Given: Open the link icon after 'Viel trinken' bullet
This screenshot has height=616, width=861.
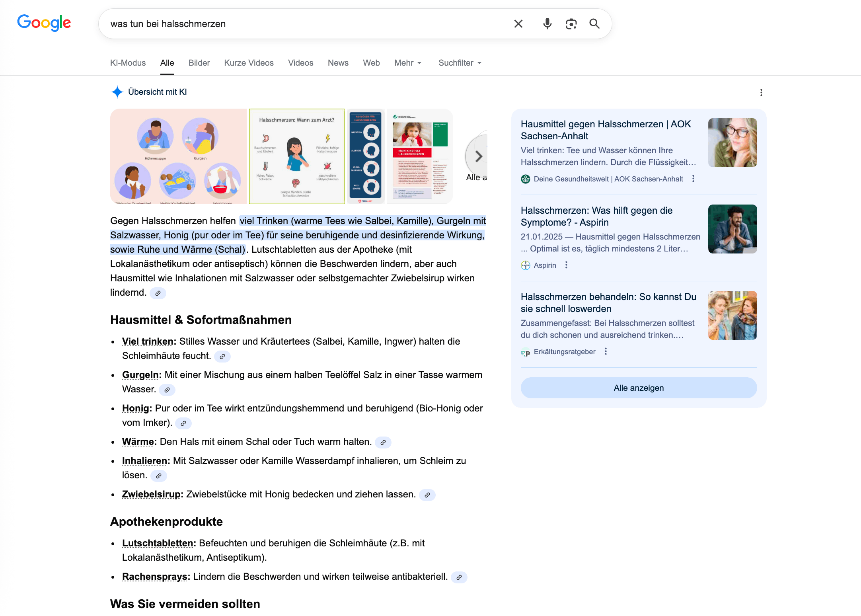Looking at the screenshot, I should coord(222,357).
